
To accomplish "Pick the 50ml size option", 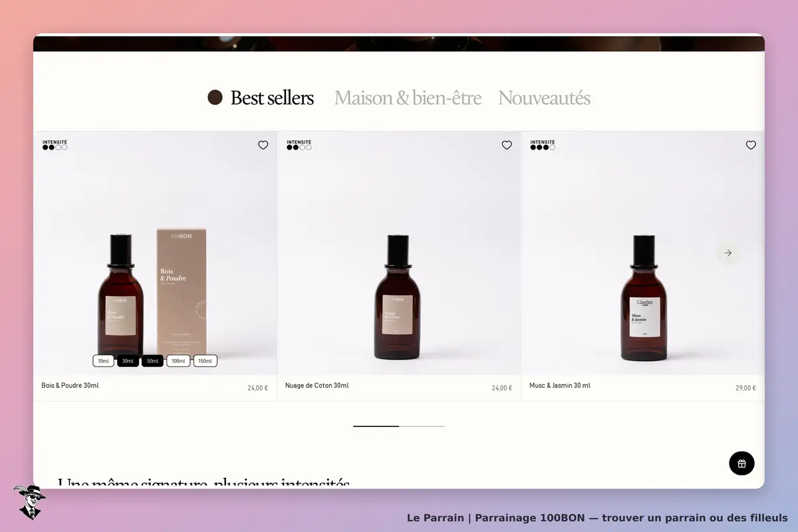I will point(152,361).
